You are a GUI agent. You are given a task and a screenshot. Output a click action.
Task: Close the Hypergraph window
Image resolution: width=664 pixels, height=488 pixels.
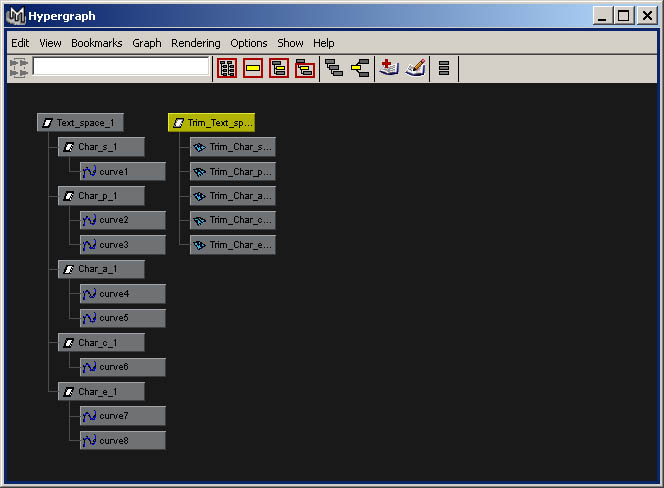[647, 16]
